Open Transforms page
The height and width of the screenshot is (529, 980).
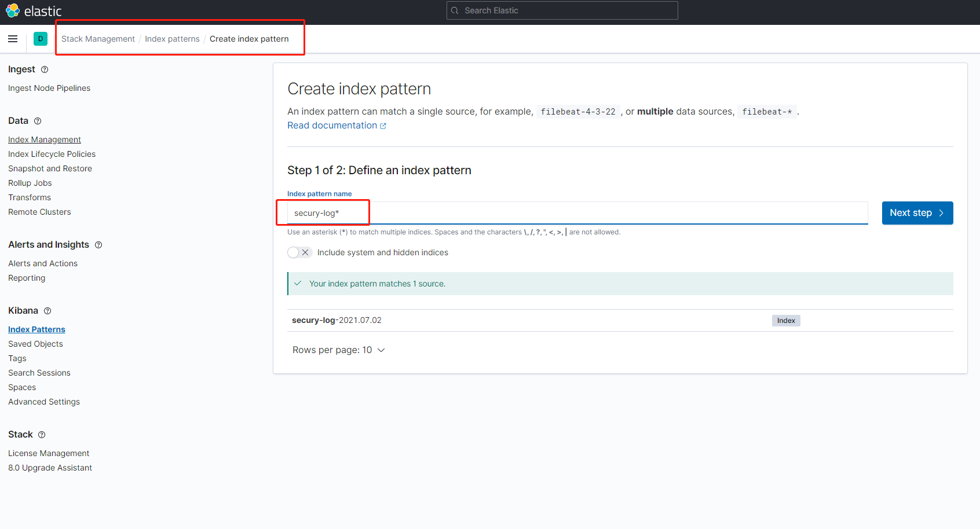[x=30, y=197]
